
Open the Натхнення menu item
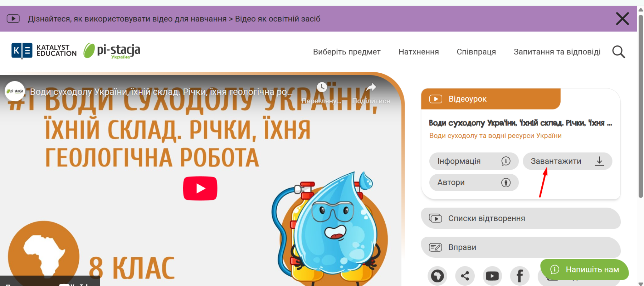point(418,52)
